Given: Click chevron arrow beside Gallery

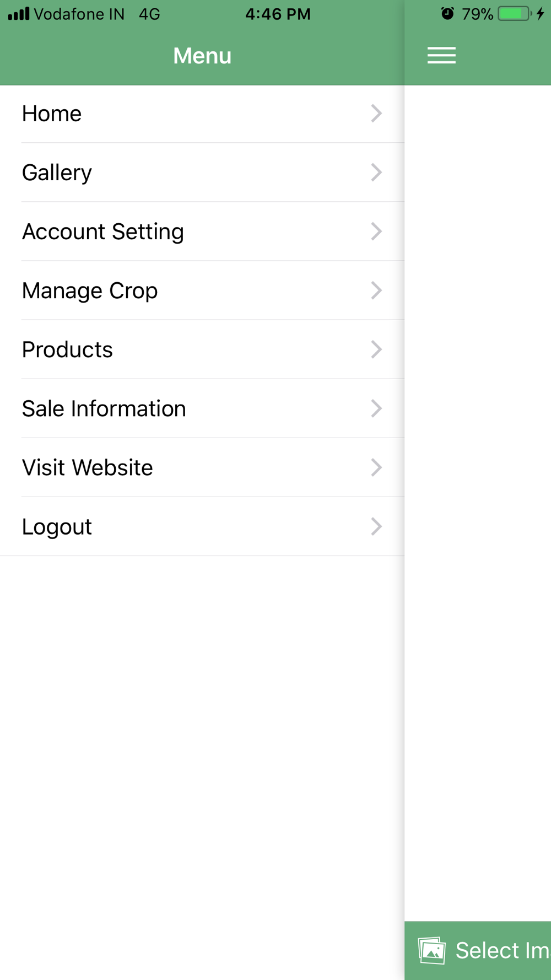Looking at the screenshot, I should click(376, 173).
